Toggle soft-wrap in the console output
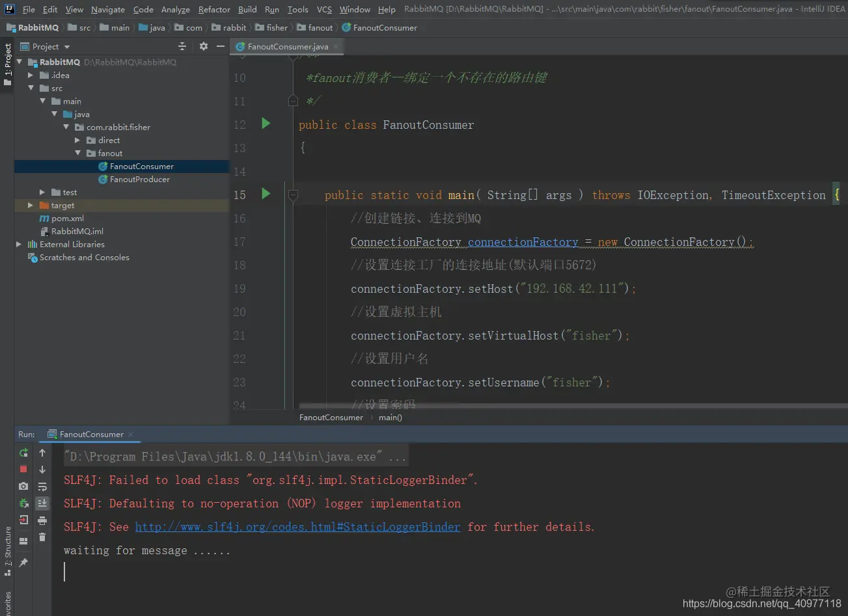Viewport: 848px width, 616px height. point(42,486)
